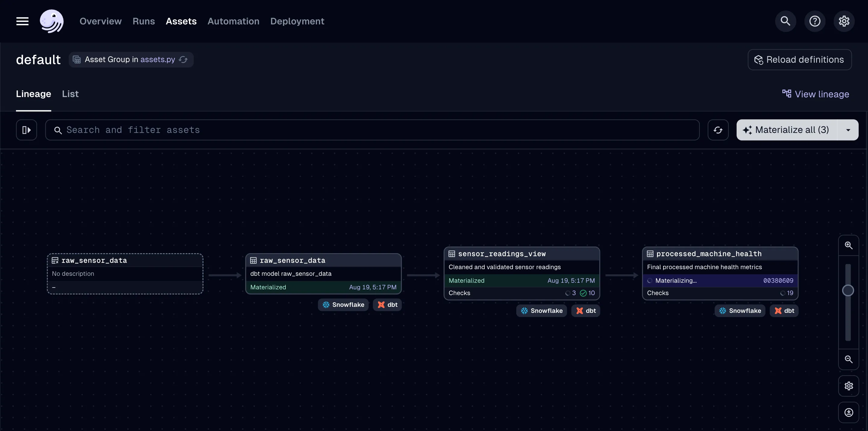Open the Automation page

point(233,21)
